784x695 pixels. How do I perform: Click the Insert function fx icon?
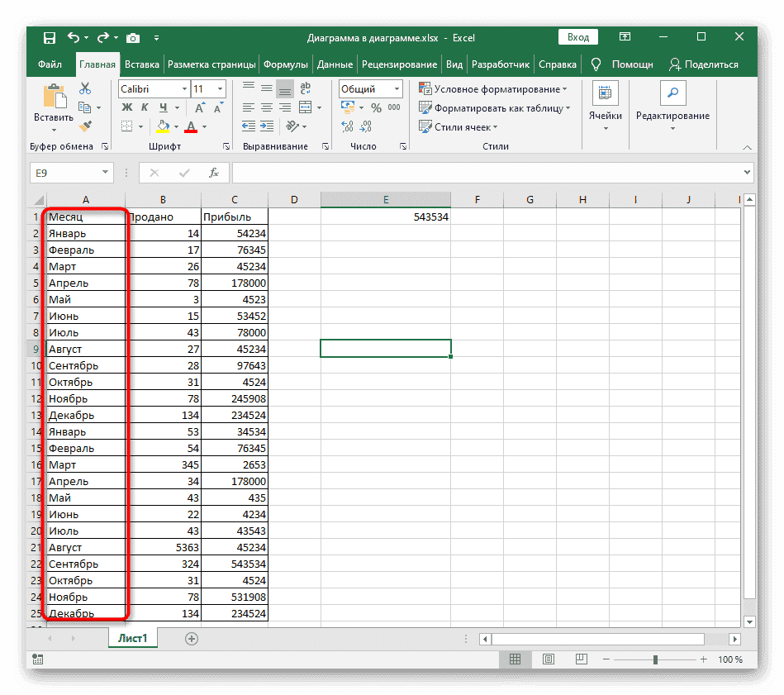213,173
